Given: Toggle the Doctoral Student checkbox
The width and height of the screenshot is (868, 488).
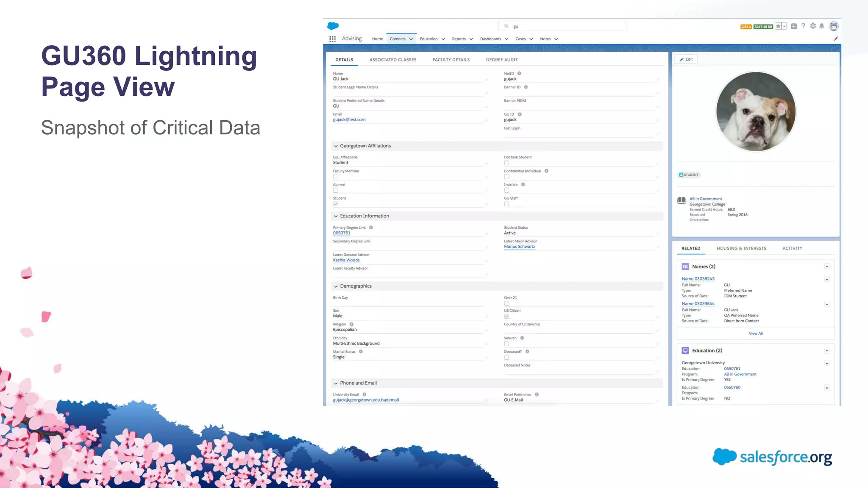Looking at the screenshot, I should point(506,163).
